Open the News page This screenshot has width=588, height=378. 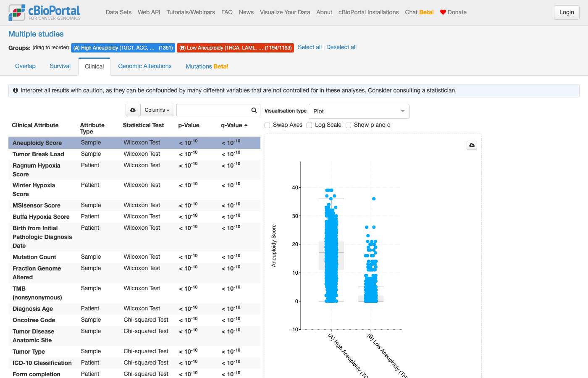[x=246, y=12]
